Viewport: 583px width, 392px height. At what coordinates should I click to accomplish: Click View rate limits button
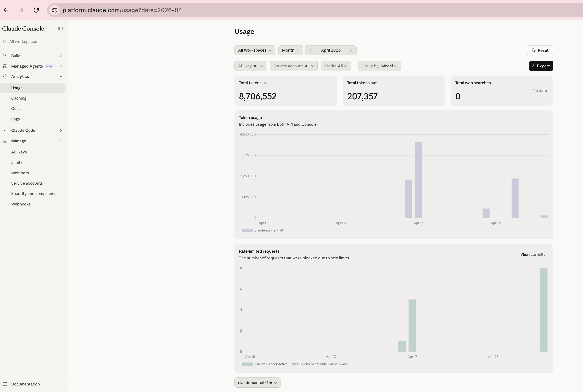pos(533,255)
